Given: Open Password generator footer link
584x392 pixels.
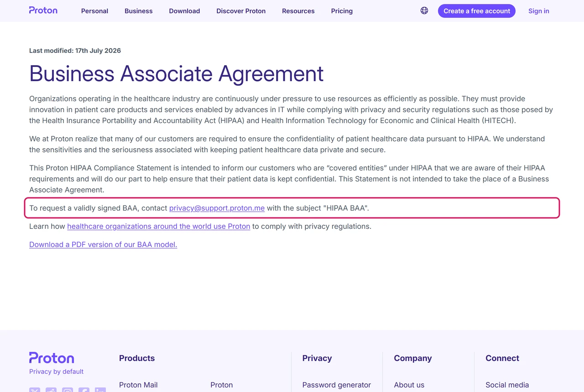Looking at the screenshot, I should coord(337,385).
